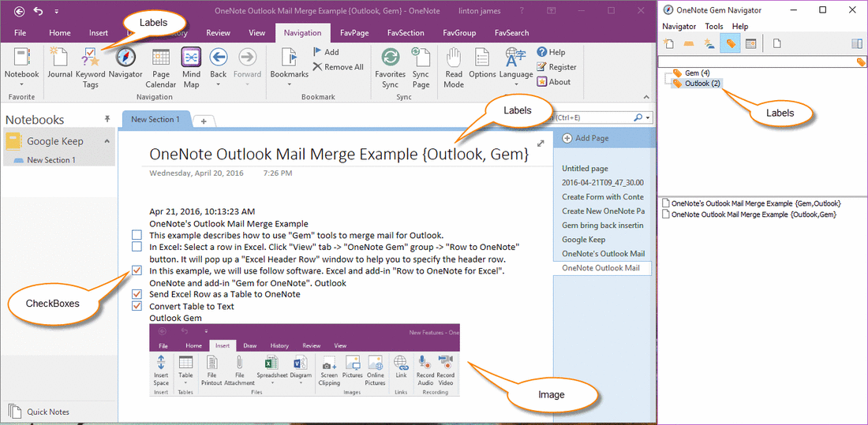Open the Options ribbon button
Image resolution: width=868 pixels, height=425 pixels.
point(482,64)
